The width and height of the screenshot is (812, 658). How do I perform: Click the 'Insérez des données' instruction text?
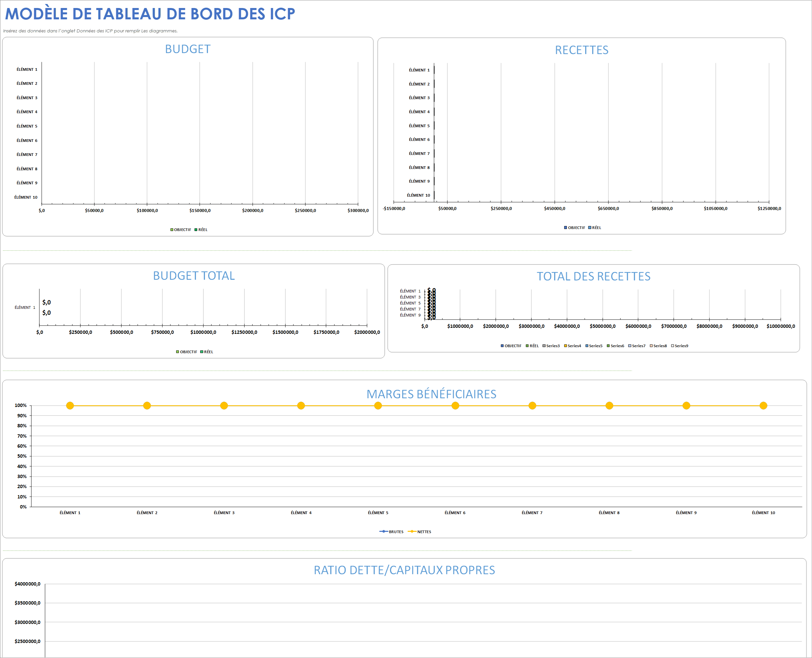pos(90,31)
